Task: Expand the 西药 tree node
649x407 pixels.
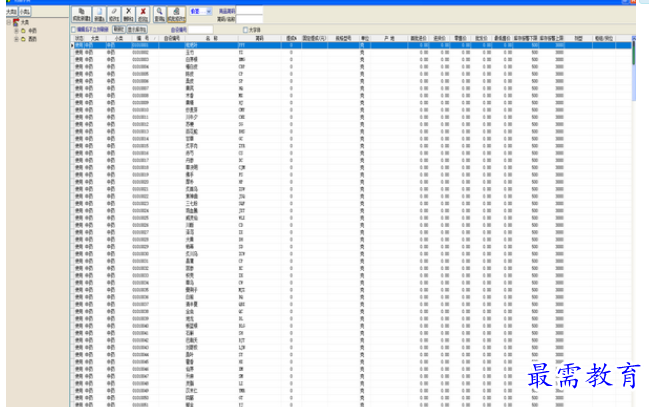Action: 16,39
